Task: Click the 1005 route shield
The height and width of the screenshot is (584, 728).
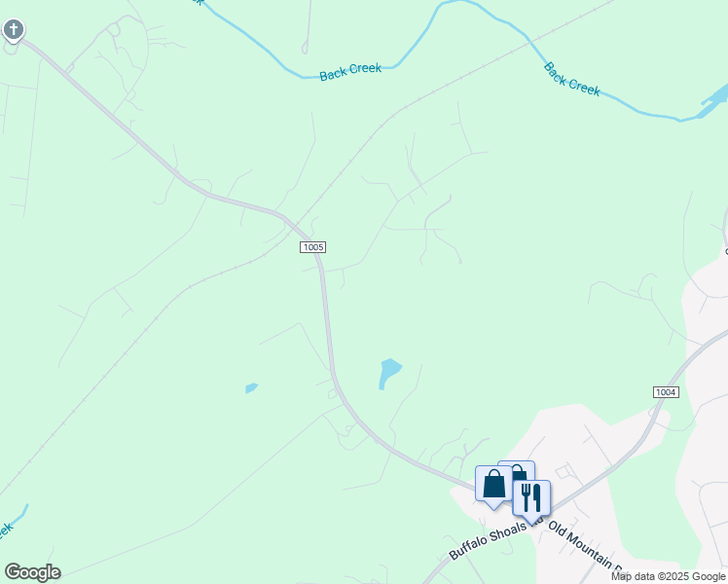Action: [x=312, y=247]
